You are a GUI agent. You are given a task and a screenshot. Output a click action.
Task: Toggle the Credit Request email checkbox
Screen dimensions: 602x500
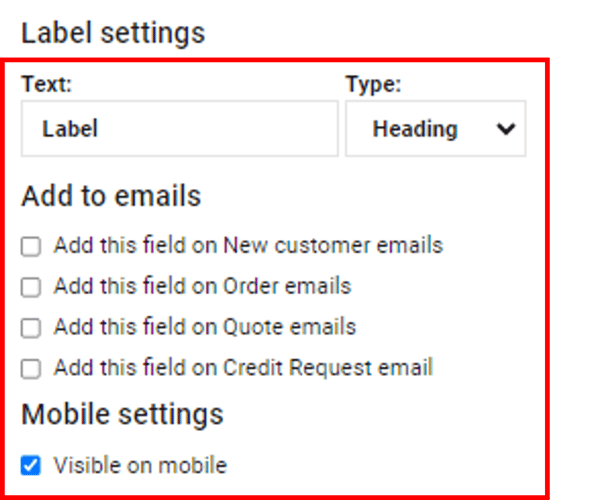point(31,369)
